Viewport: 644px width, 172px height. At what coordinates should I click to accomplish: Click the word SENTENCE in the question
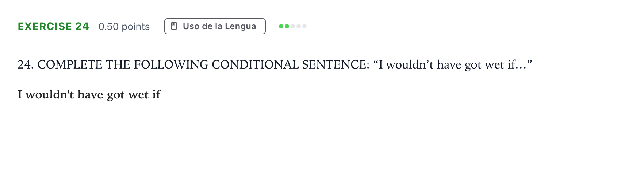click(x=336, y=64)
